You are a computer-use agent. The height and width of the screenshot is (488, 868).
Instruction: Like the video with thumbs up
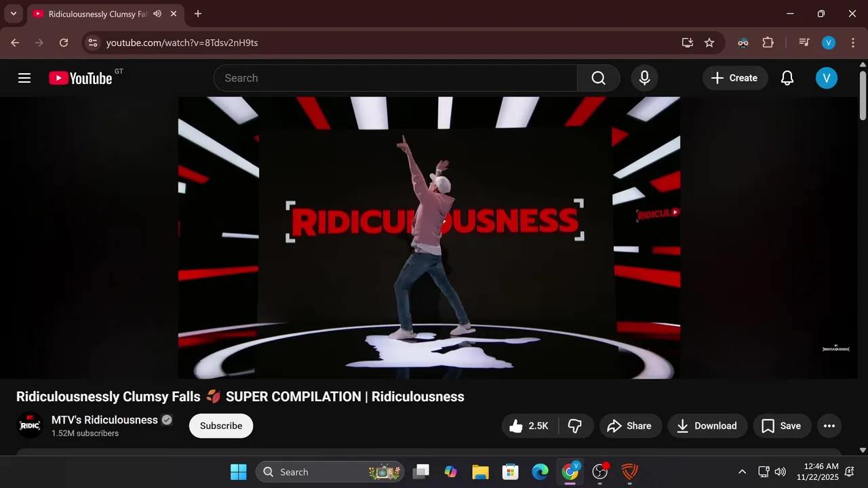[x=529, y=426]
